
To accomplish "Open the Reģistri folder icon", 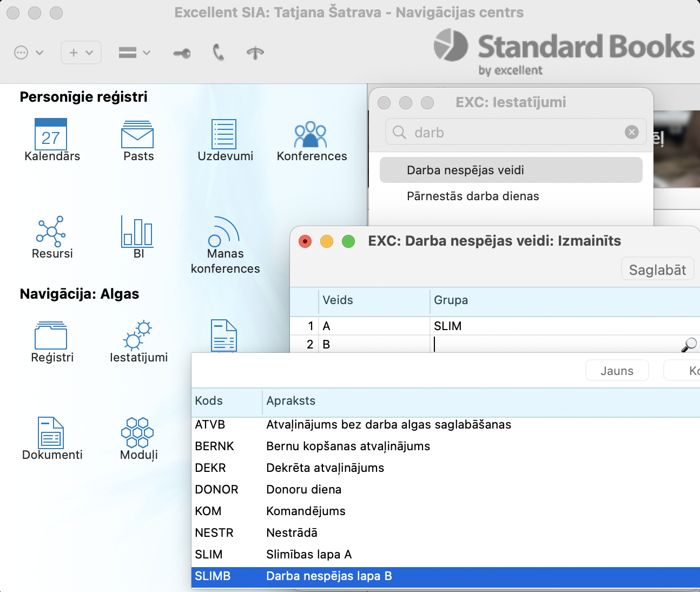I will point(51,336).
